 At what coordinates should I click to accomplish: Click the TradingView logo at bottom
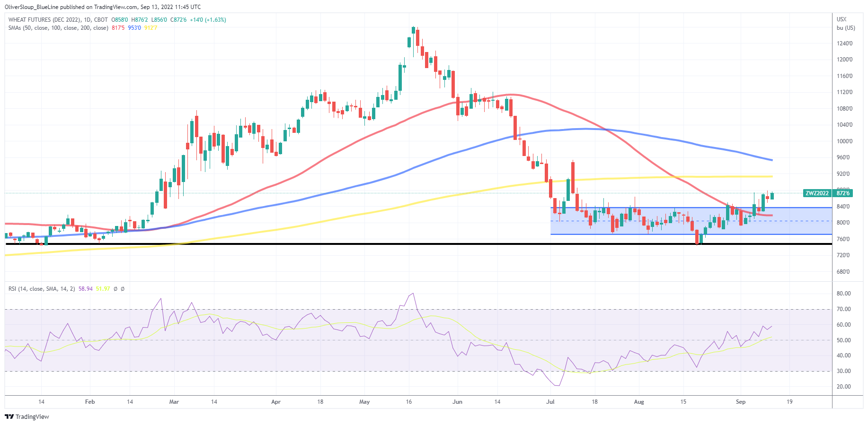pyautogui.click(x=27, y=416)
